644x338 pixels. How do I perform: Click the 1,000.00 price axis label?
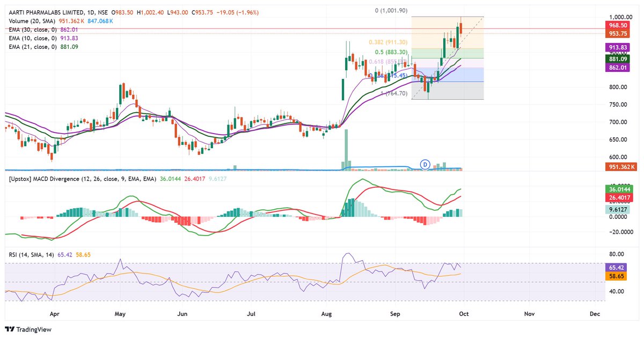pos(622,17)
